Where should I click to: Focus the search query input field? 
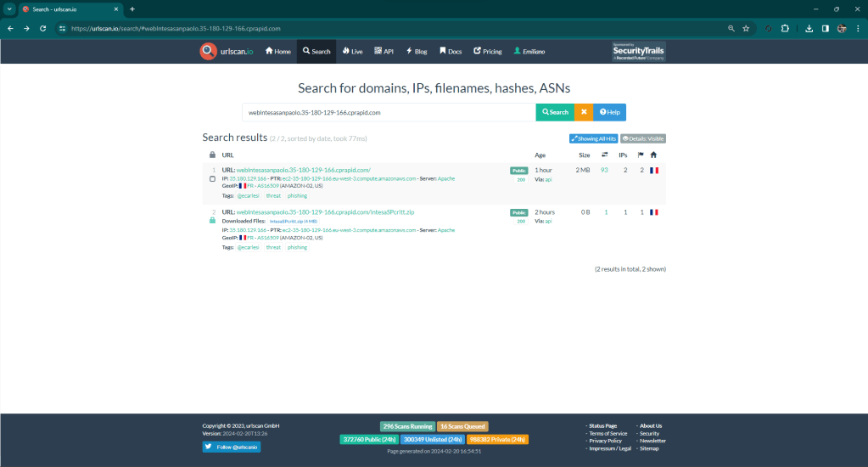tap(389, 112)
